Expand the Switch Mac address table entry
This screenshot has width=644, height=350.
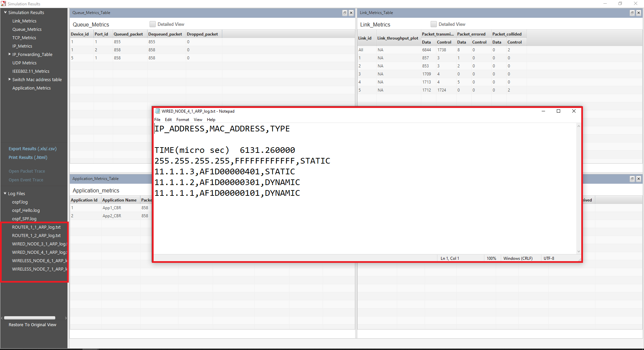point(9,79)
